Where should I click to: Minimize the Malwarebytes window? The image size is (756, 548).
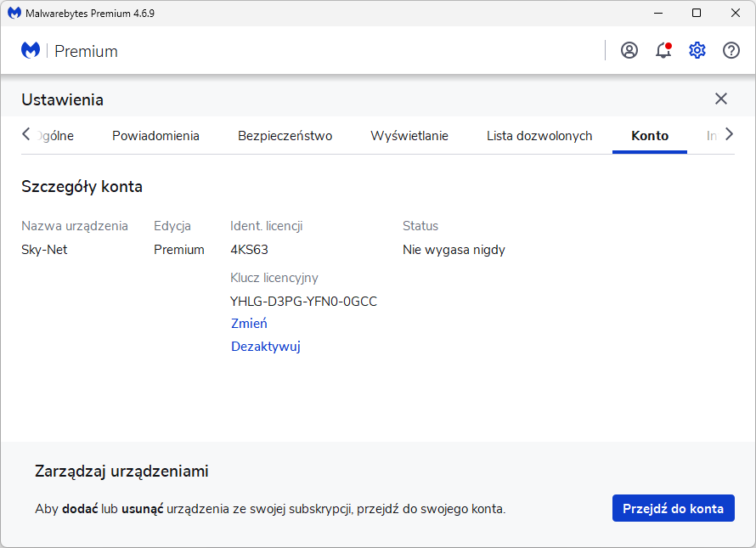[658, 13]
